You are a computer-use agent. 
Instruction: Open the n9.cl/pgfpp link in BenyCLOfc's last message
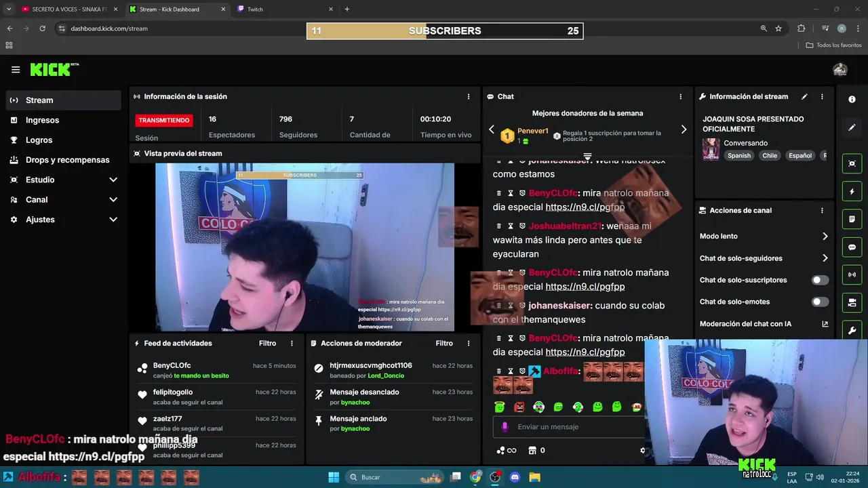click(x=585, y=352)
